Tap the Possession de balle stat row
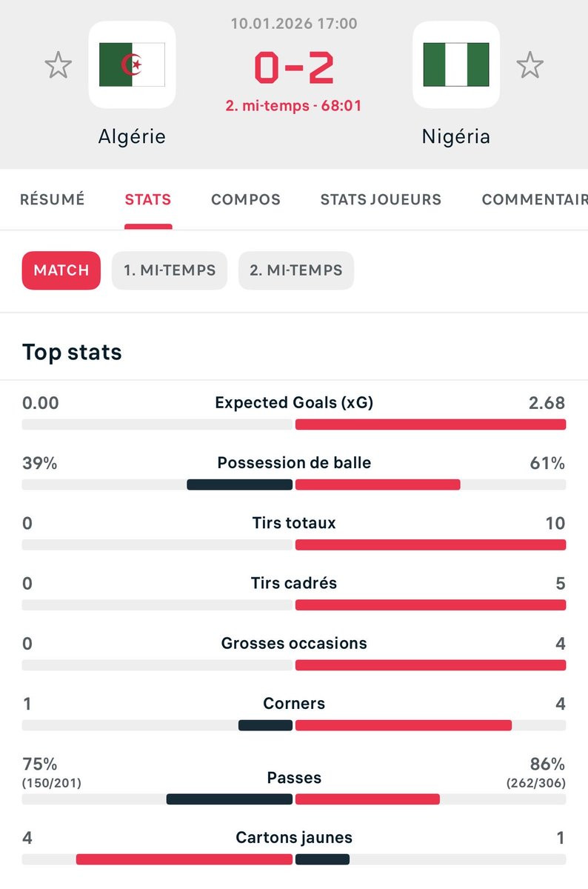The width and height of the screenshot is (588, 889). click(294, 463)
